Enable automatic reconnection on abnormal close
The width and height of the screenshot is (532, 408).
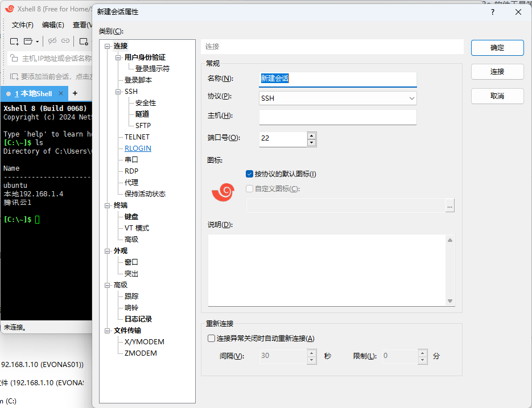click(210, 338)
